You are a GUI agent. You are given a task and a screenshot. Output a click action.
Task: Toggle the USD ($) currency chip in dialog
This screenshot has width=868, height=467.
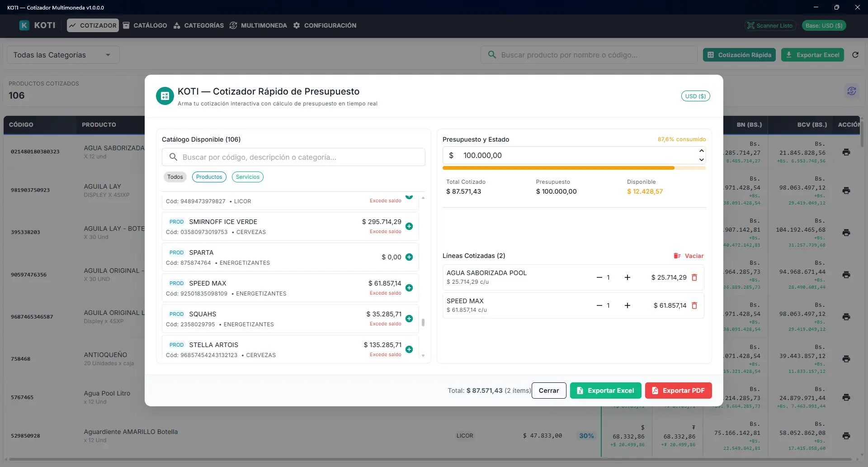pos(695,96)
